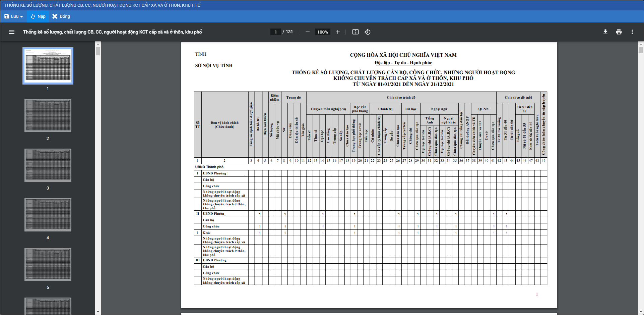644x315 pixels.
Task: Click the Nạp reload button
Action: click(x=38, y=16)
